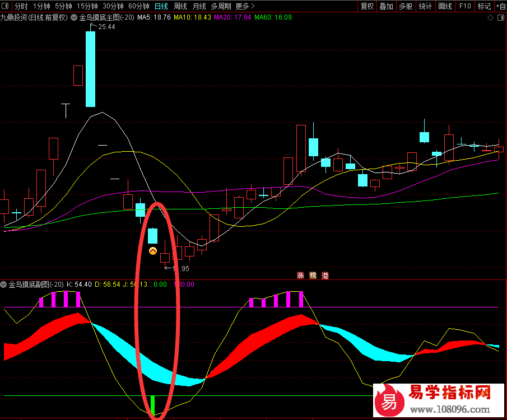Open the 更多 periods expander
Viewport: 507px width, 420px height.
245,6
